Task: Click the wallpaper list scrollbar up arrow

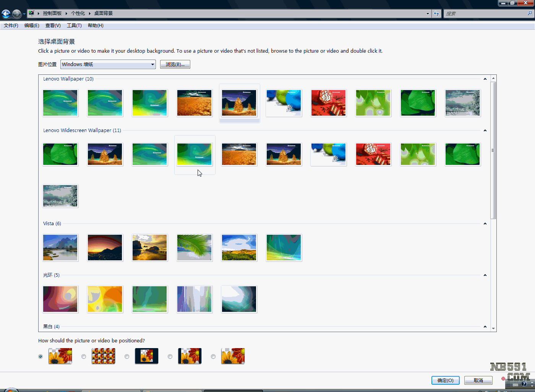Action: [493, 78]
